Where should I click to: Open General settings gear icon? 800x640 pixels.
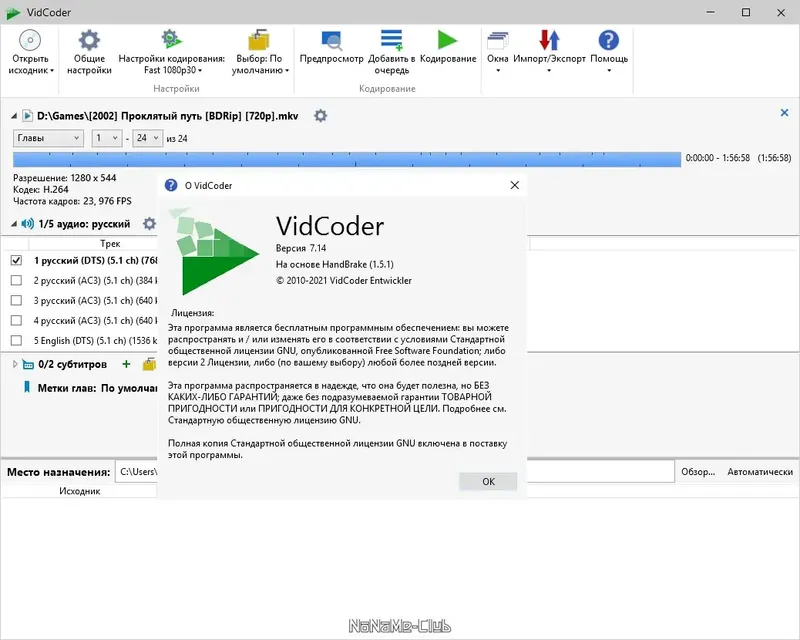(x=89, y=40)
